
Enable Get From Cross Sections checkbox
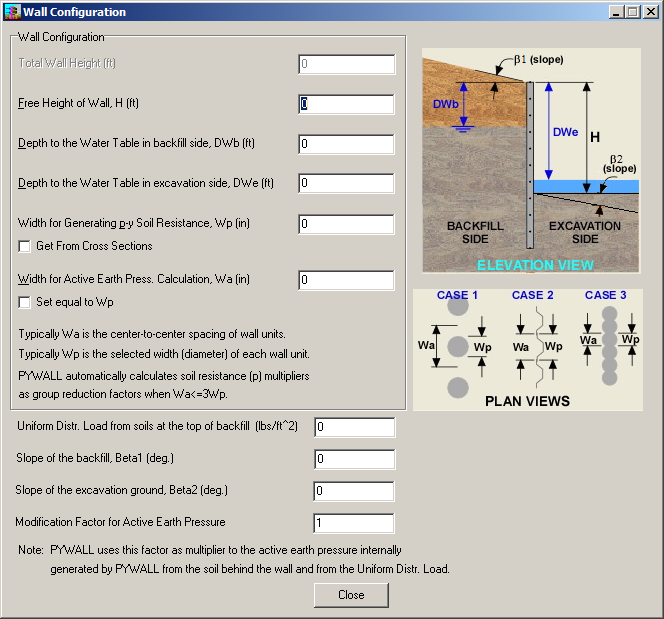[26, 246]
